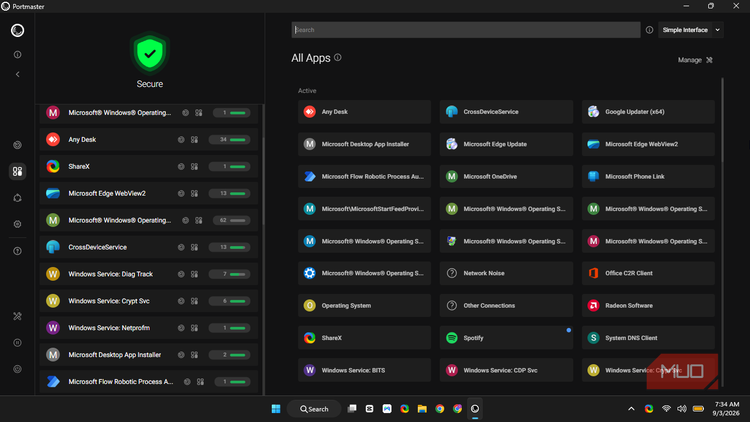Select Microsoft\MicrosoftStartFeedProvi... card
This screenshot has width=750, height=422.
click(364, 209)
